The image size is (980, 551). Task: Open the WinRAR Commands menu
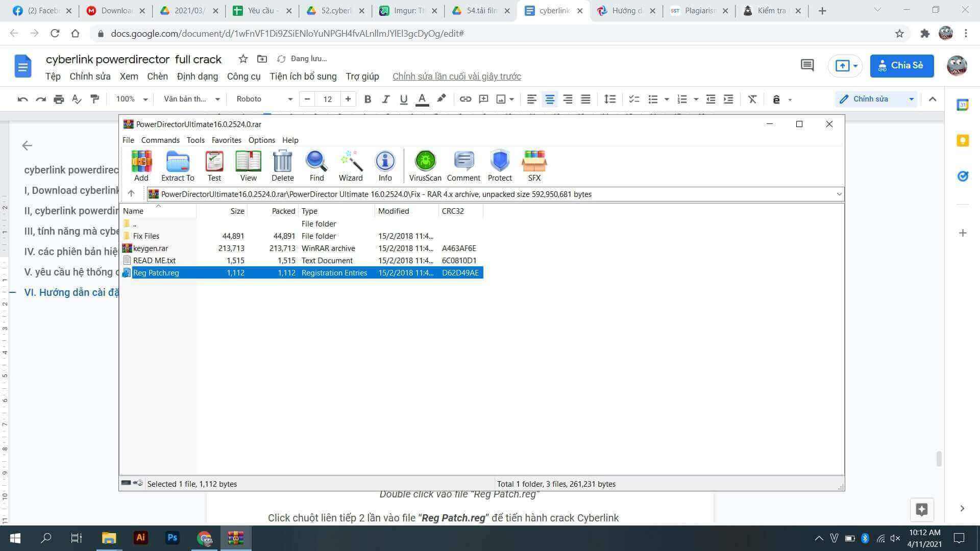click(x=160, y=140)
